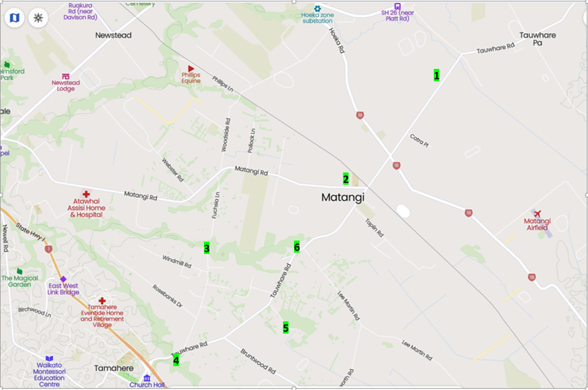The width and height of the screenshot is (588, 390).
Task: Select the Tamahere Eventide Home cross icon
Action: pos(102,300)
